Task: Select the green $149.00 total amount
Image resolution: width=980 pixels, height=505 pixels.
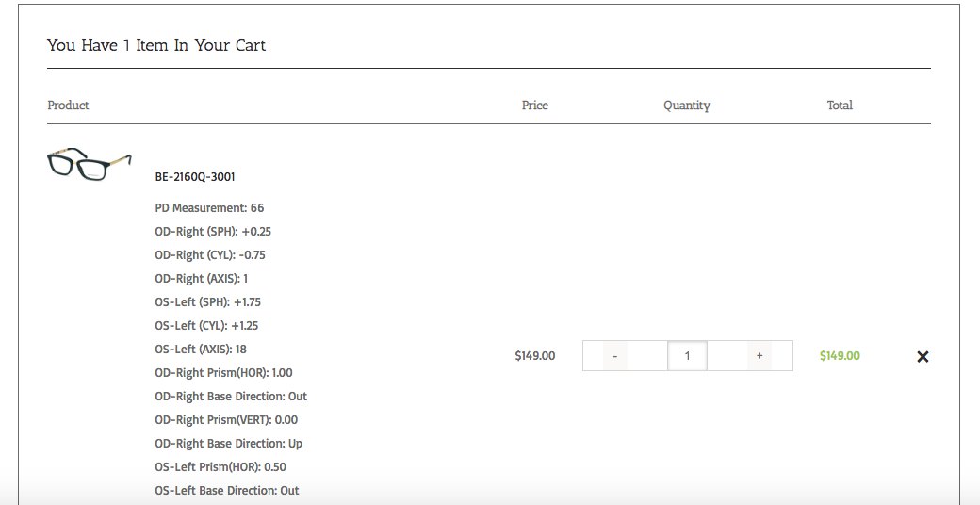Action: 840,355
